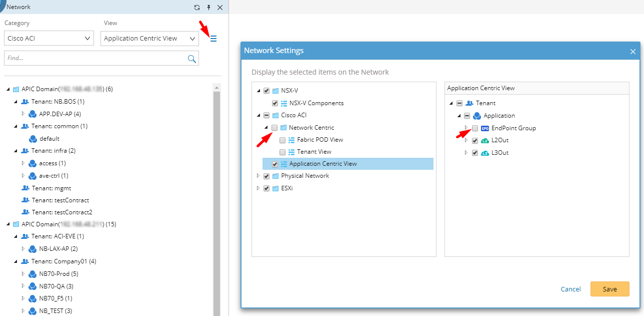Click the Application icon in settings tree

(477, 116)
